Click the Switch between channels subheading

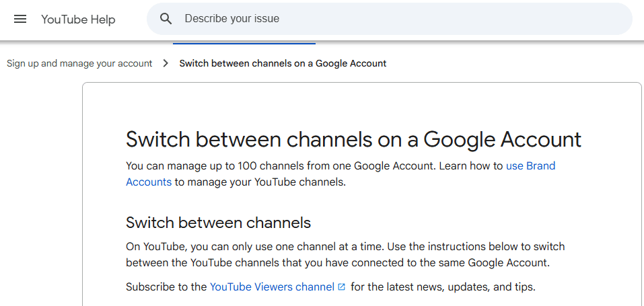219,223
